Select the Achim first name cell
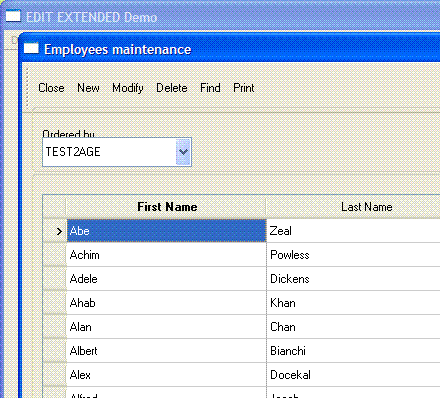The image size is (440, 398). 167,255
